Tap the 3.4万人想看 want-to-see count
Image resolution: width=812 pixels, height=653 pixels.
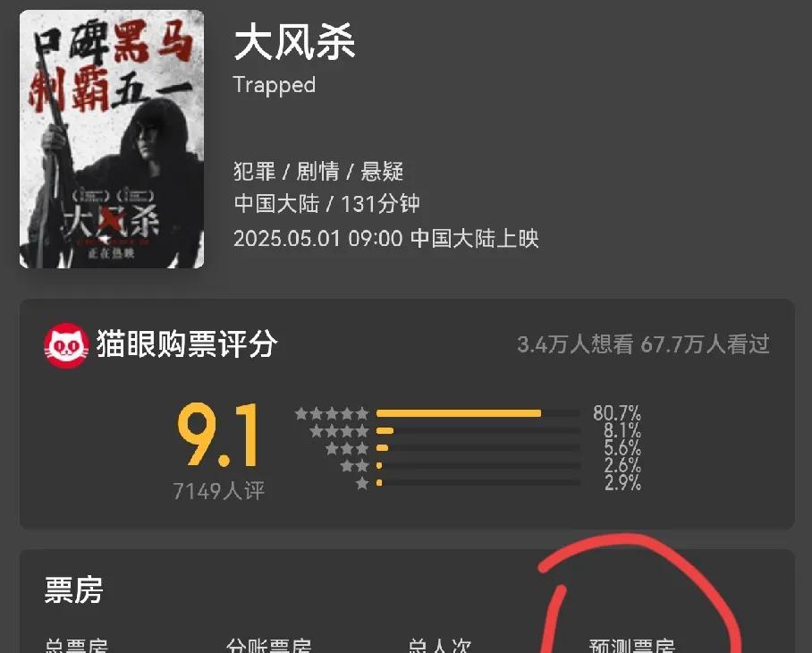(x=575, y=344)
